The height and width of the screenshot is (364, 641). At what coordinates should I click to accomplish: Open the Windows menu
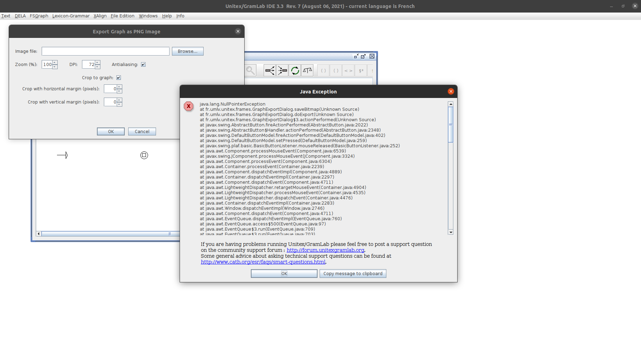point(148,16)
